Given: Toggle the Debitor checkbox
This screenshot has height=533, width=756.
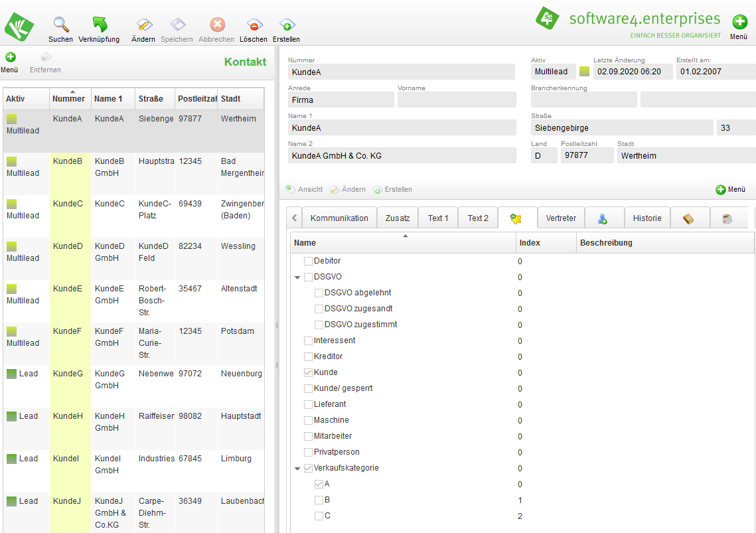Looking at the screenshot, I should [x=308, y=261].
